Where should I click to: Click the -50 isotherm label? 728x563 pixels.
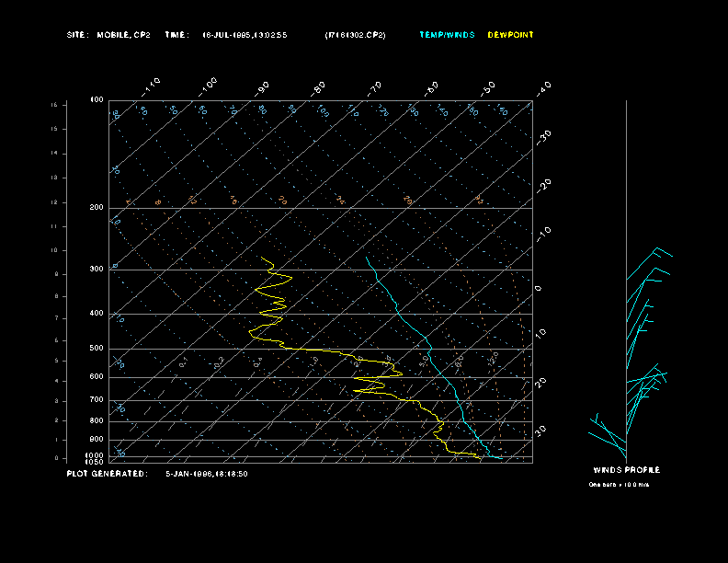tap(488, 88)
